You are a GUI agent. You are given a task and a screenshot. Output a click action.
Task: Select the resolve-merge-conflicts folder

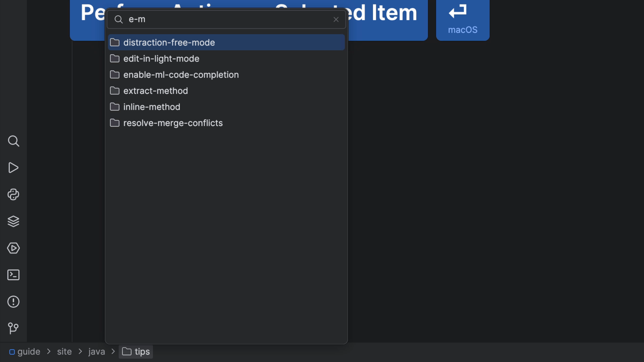tap(173, 123)
